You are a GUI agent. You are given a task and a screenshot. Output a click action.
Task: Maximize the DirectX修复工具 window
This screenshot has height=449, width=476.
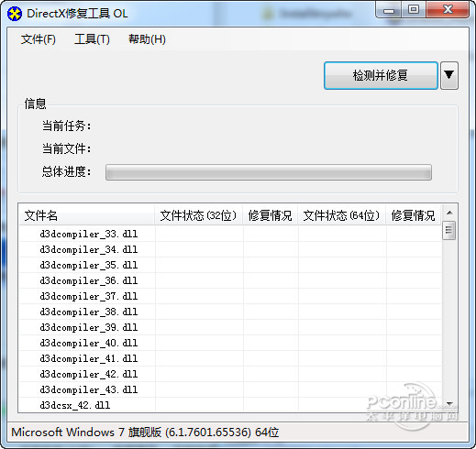(414, 10)
